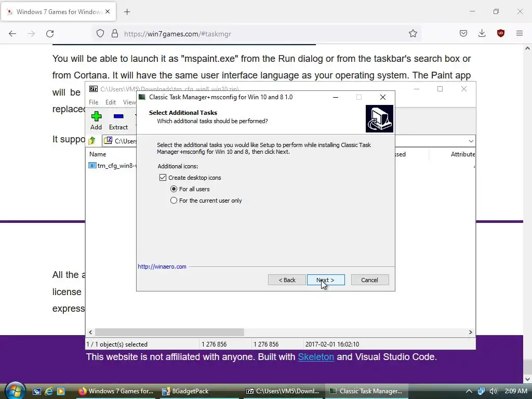Switch to the Windows 7 Games tab

point(58,12)
